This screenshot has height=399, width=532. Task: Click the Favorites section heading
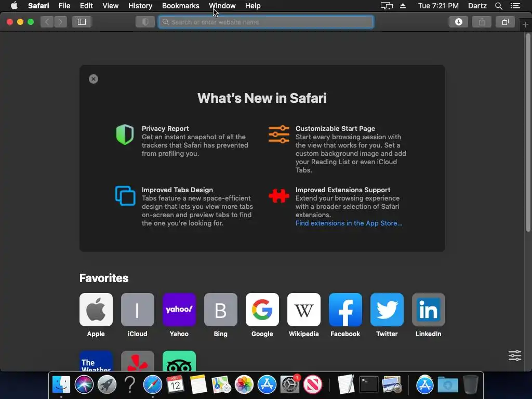(x=104, y=278)
